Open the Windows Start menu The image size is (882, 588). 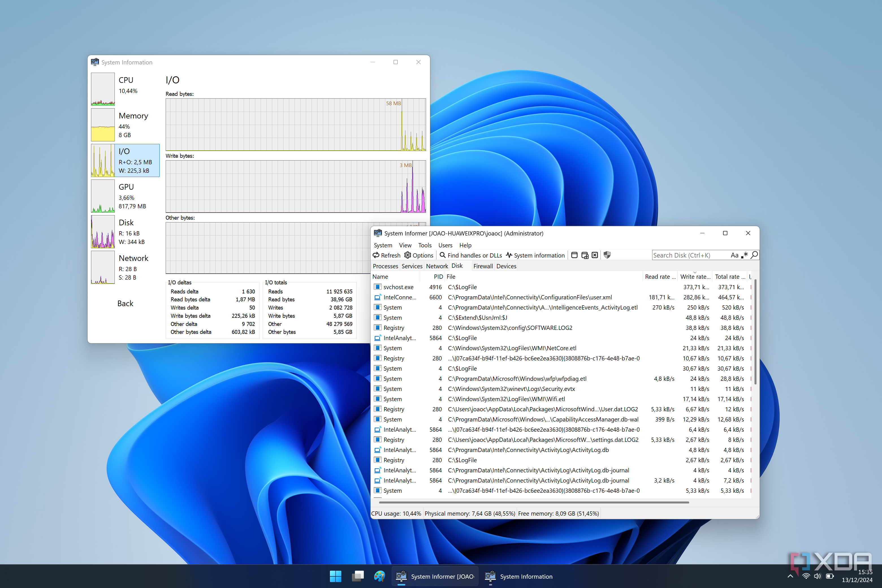pyautogui.click(x=335, y=576)
